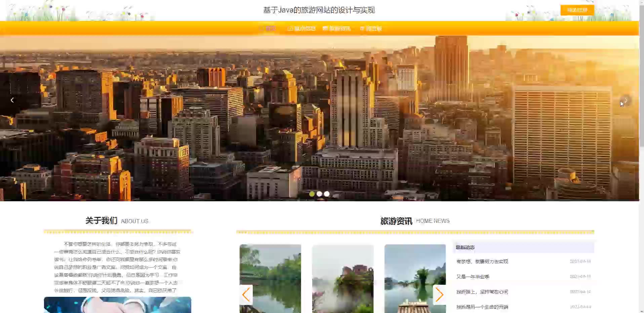The image size is (644, 313).
Task: Click the 首页 home icon in navbar
Action: point(262,28)
